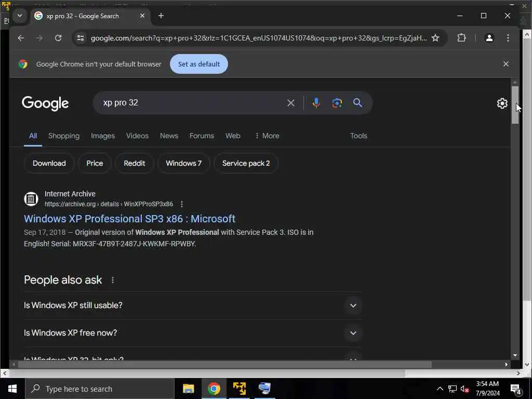Open the network status tray icon
This screenshot has width=532, height=399.
[453, 389]
